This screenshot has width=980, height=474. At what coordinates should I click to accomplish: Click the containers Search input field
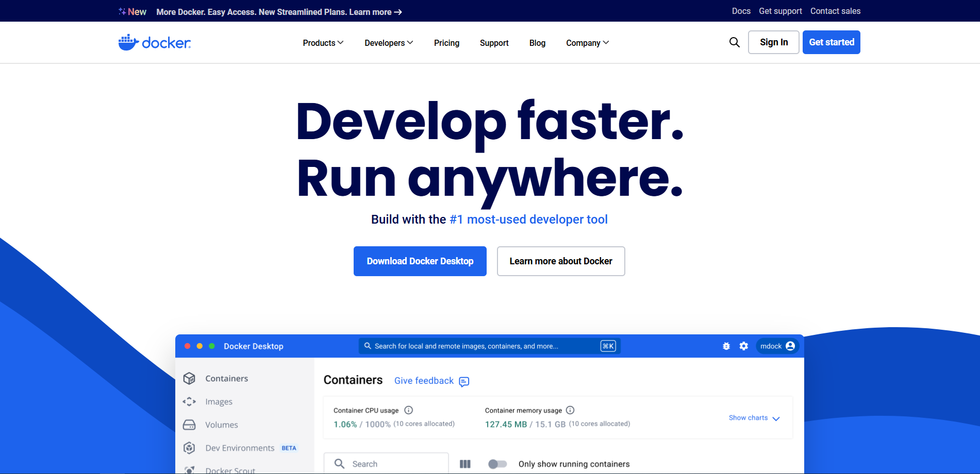pyautogui.click(x=386, y=464)
